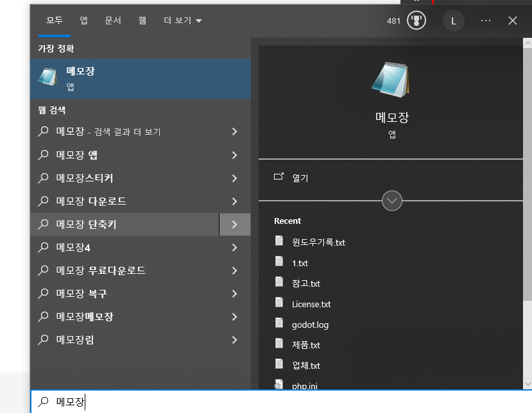The image size is (532, 413).
Task: Expand arrow for 메모장스티커 suggestion
Action: [234, 178]
